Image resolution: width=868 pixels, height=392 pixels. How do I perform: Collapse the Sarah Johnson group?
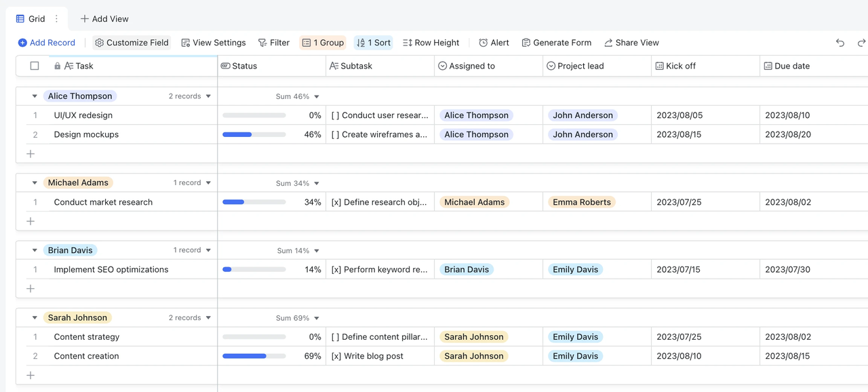[x=35, y=317]
